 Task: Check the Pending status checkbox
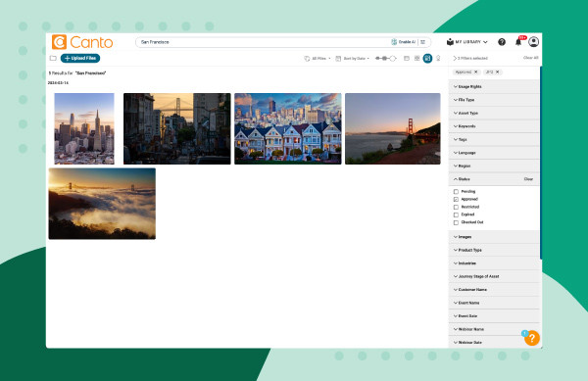[x=456, y=191]
